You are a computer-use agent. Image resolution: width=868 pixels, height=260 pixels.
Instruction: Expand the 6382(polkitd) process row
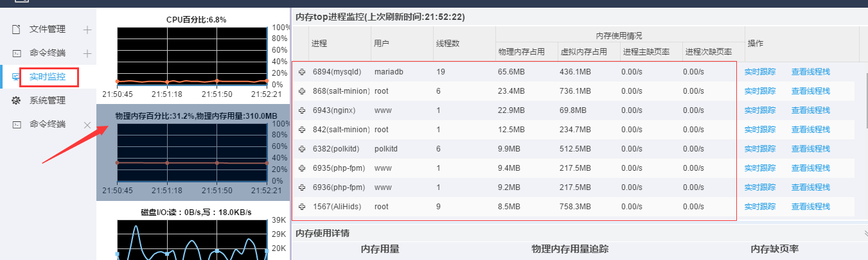[x=302, y=149]
